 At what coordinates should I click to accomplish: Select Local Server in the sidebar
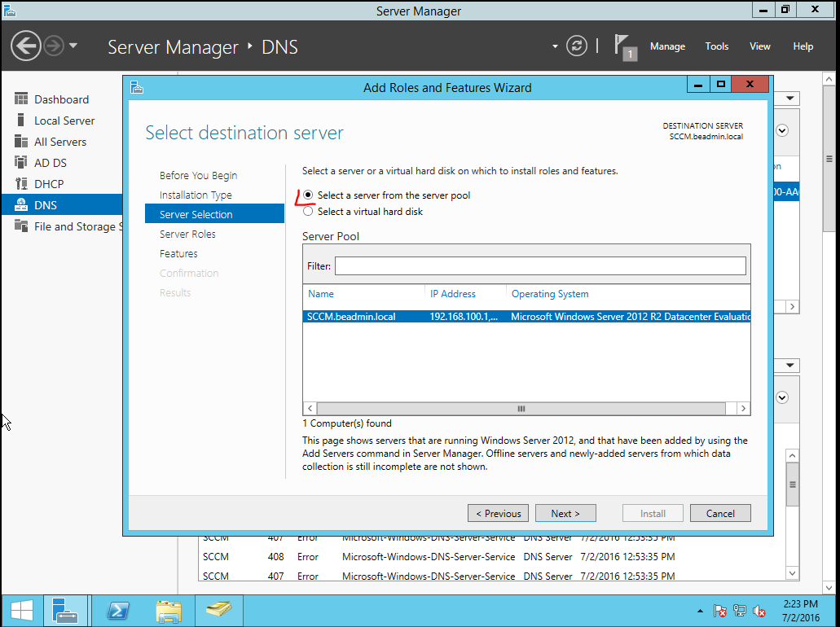pos(62,121)
